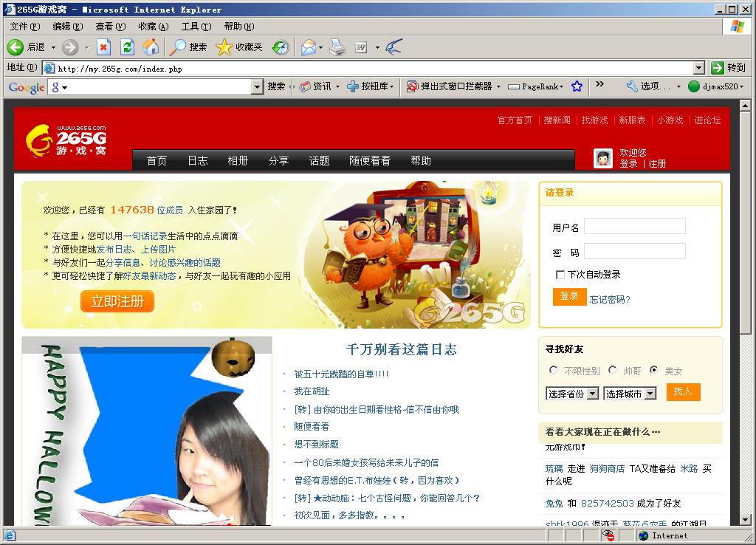Click the Internet zone globe icon
Viewport: 756px width, 545px height.
point(643,536)
